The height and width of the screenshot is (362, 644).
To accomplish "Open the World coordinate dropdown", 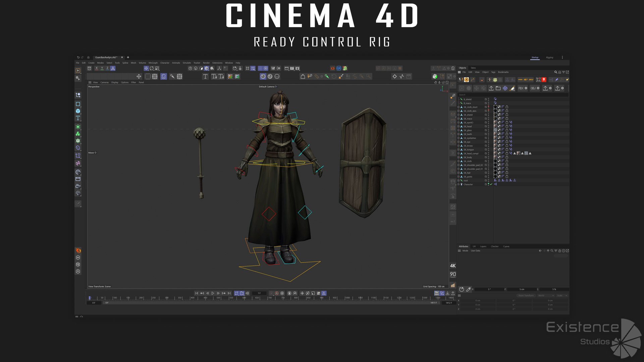I will [x=545, y=296].
